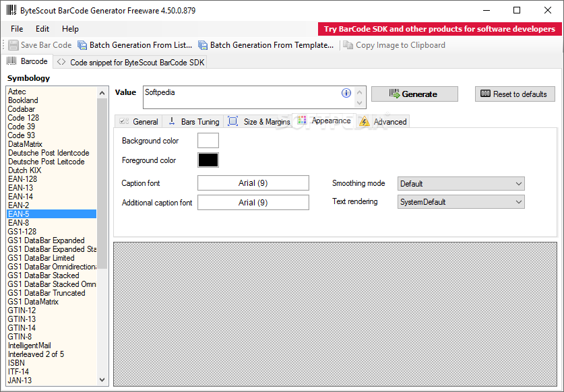
Task: Select Deutsche Post Identcode symbology
Action: point(51,153)
